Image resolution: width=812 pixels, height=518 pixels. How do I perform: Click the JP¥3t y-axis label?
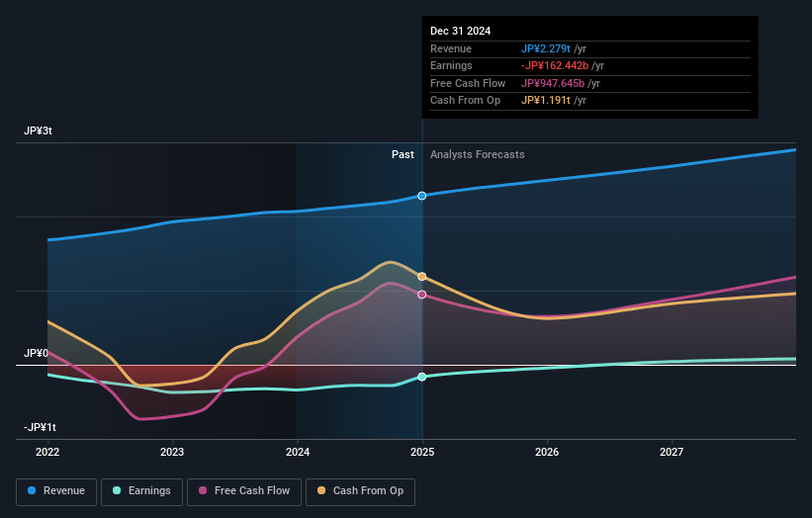38,130
